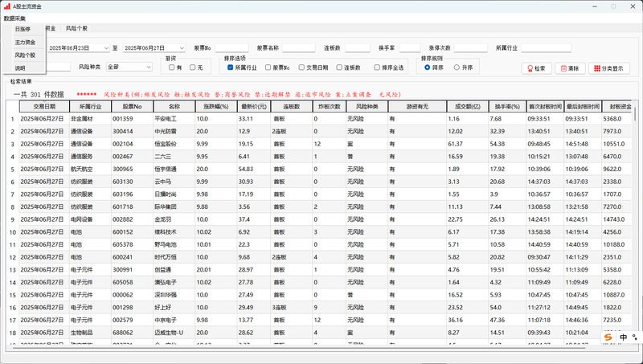
Task: Select the 金龙羽 name cell
Action: pyautogui.click(x=174, y=219)
